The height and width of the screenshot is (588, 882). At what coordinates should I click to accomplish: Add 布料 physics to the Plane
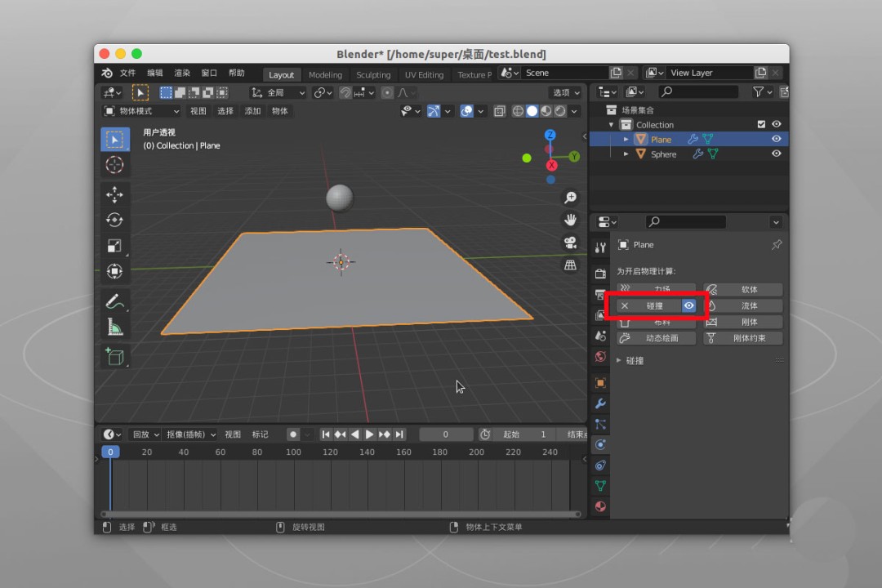[x=654, y=321]
